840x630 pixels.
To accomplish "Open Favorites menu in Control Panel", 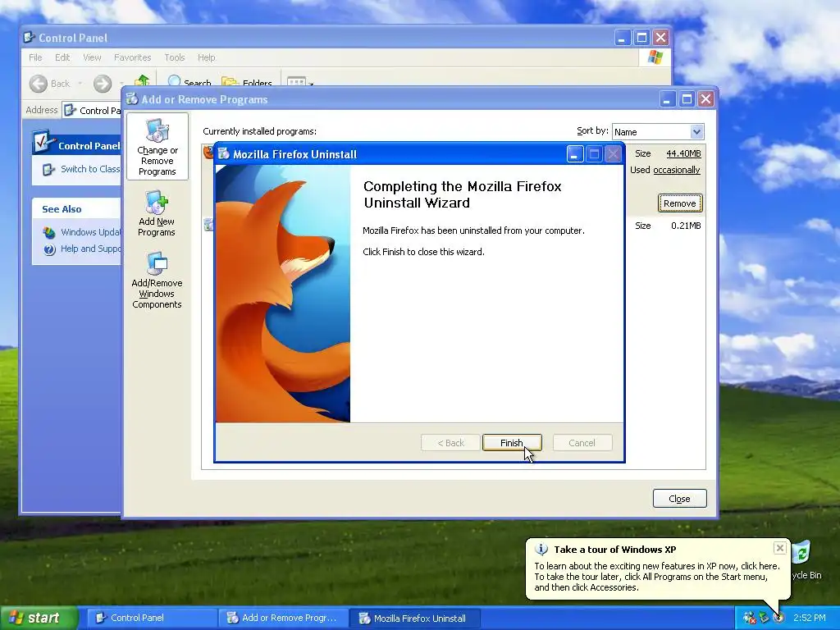I will tap(132, 57).
